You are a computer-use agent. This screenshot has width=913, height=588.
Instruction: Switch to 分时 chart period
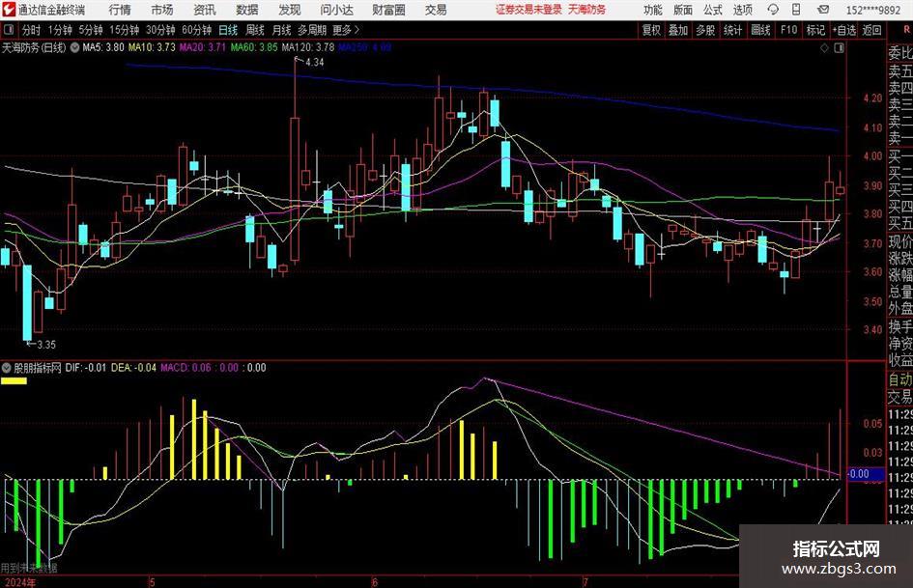[32, 30]
